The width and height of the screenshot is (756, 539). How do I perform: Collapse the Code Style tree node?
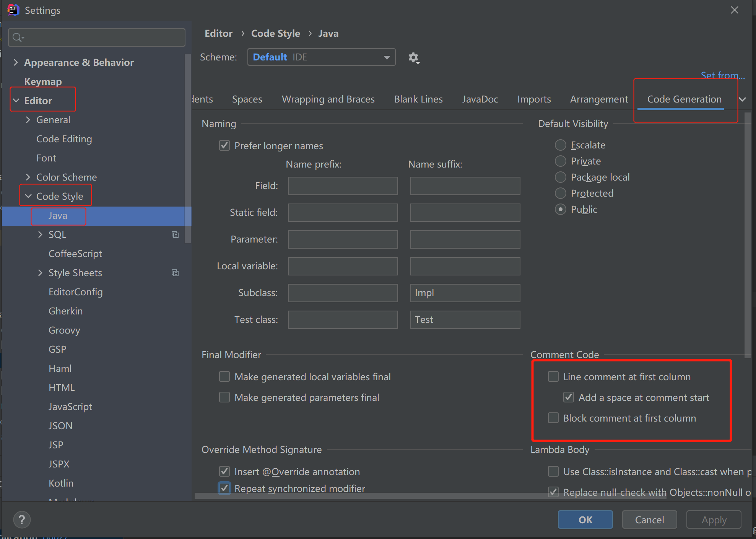28,196
